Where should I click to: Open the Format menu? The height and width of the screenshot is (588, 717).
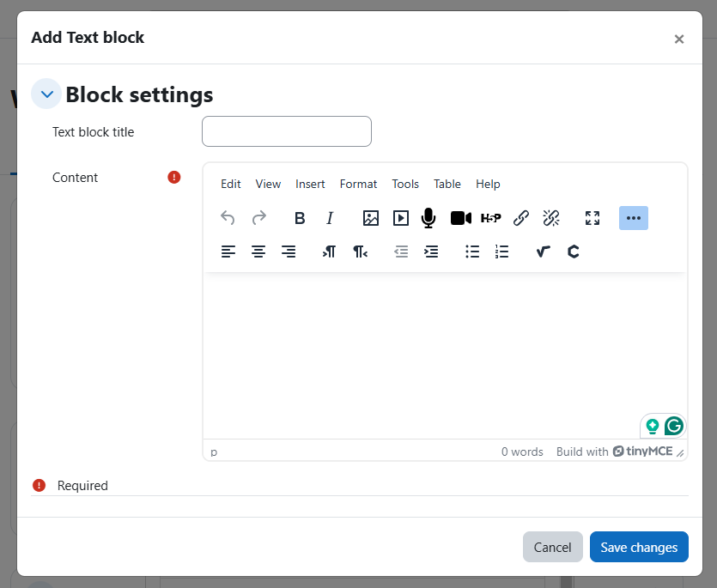pyautogui.click(x=358, y=184)
